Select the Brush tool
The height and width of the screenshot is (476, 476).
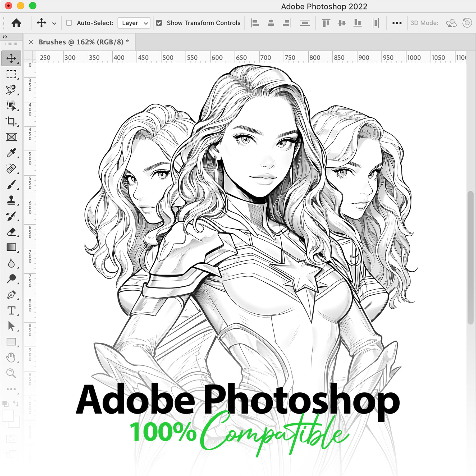(x=11, y=184)
